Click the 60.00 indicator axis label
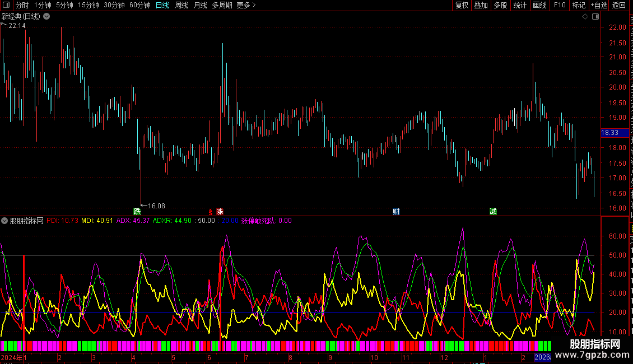 point(617,236)
